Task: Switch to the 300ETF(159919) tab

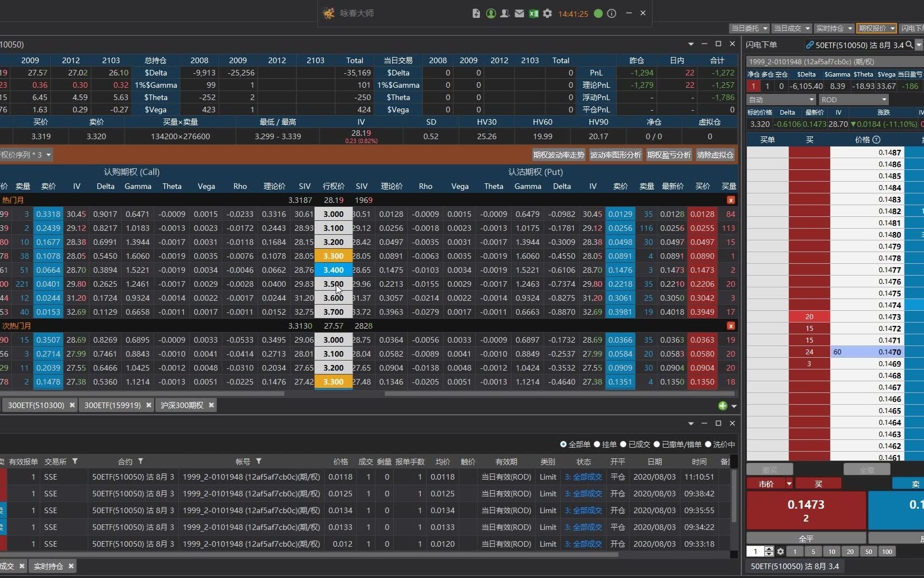Action: (113, 405)
